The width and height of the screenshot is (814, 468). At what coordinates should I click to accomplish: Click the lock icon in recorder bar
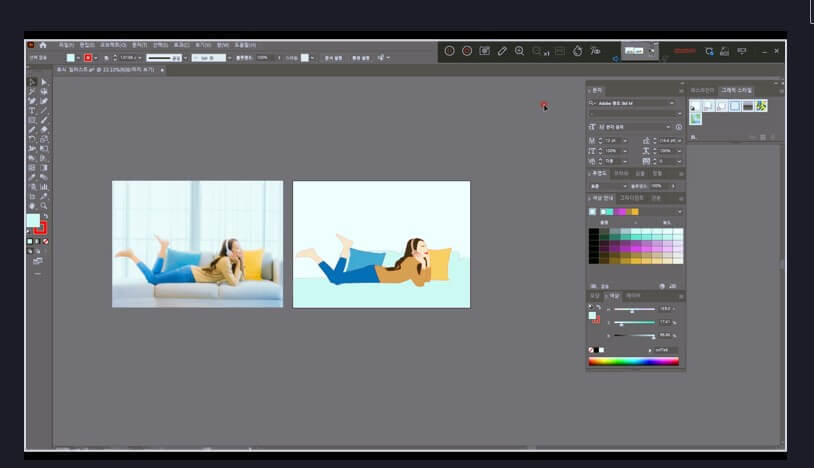(x=725, y=51)
